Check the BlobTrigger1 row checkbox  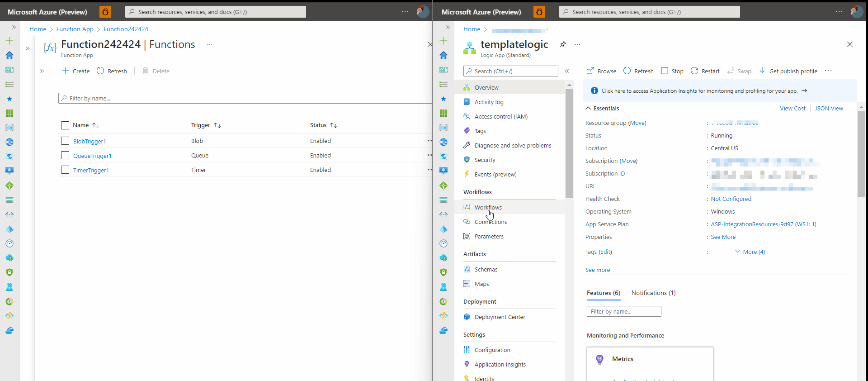click(65, 141)
